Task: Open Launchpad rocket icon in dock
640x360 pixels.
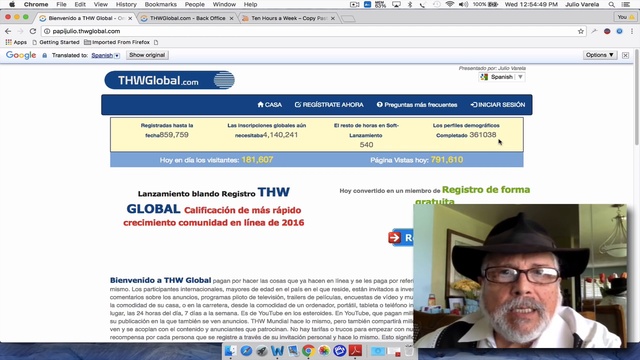Action: point(262,351)
